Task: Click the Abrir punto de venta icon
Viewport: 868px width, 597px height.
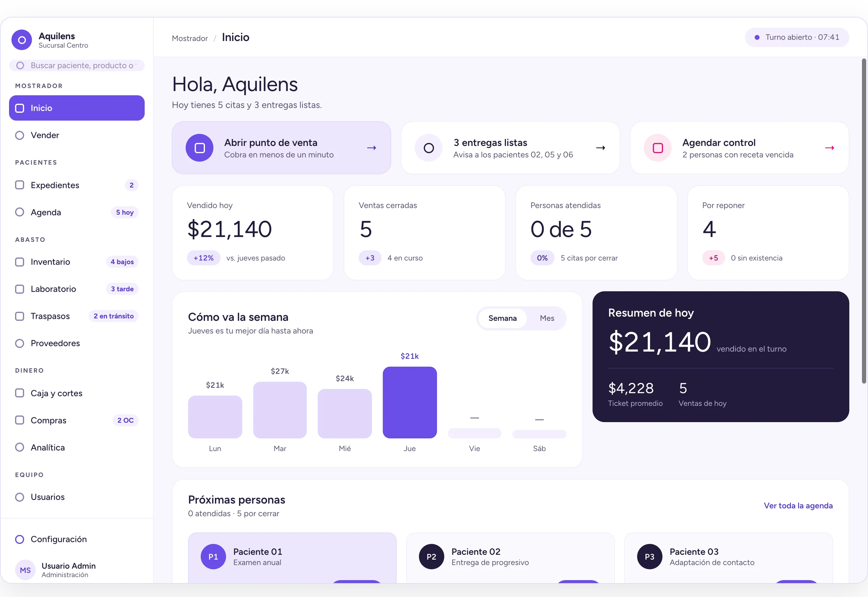Action: coord(200,148)
